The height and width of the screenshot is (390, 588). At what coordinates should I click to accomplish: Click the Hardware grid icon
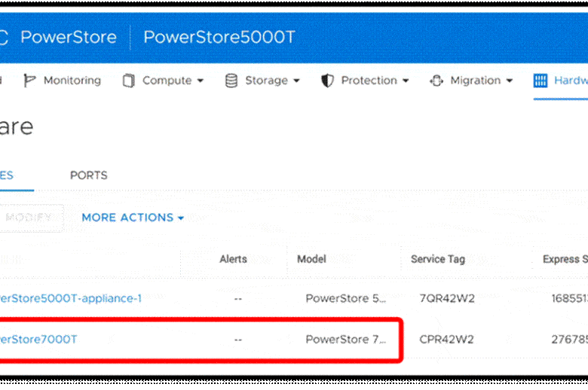(541, 81)
